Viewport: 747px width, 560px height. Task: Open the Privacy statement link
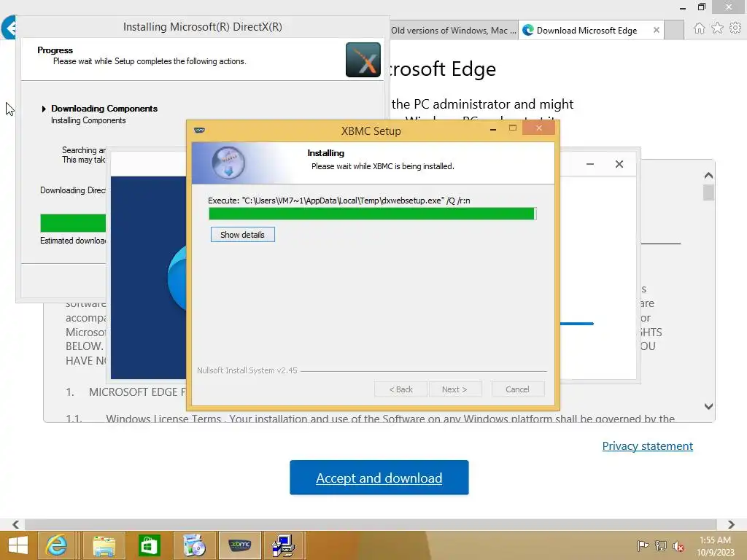tap(648, 446)
